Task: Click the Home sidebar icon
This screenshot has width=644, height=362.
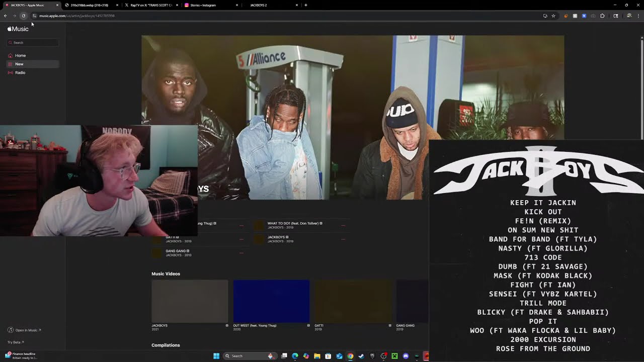Action: point(11,55)
